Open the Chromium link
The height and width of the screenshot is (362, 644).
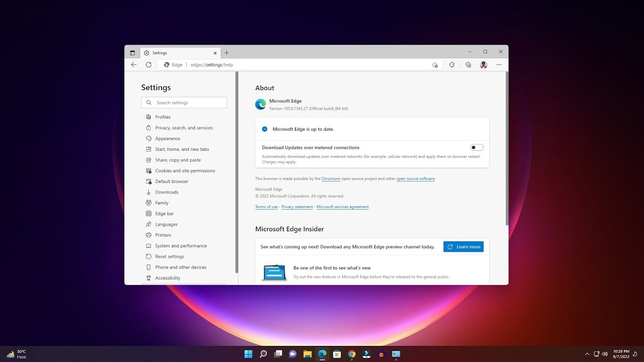(x=331, y=178)
